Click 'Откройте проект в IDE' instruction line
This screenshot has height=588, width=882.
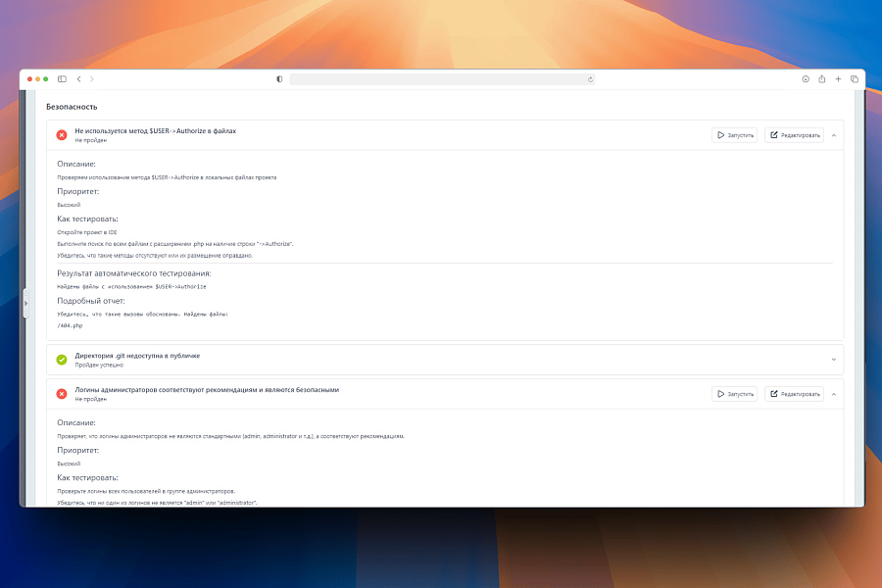point(87,232)
